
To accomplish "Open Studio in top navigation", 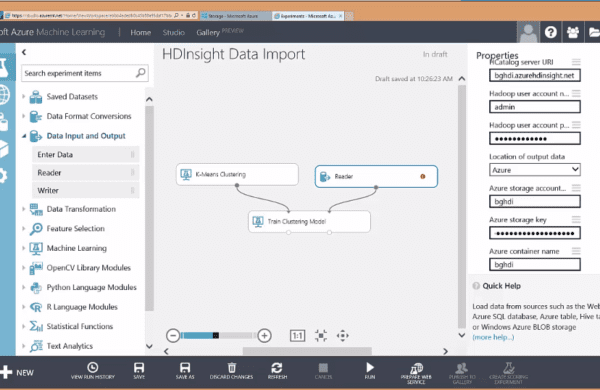I will [x=173, y=33].
